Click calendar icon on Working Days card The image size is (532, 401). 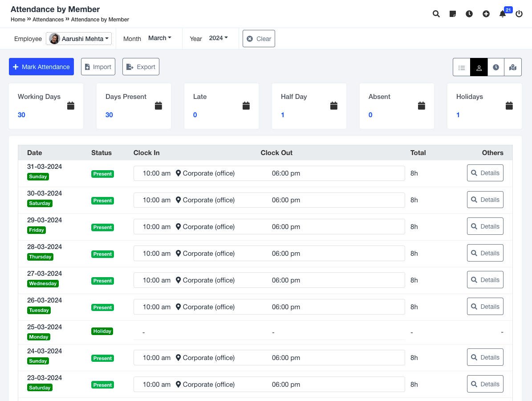tap(71, 106)
